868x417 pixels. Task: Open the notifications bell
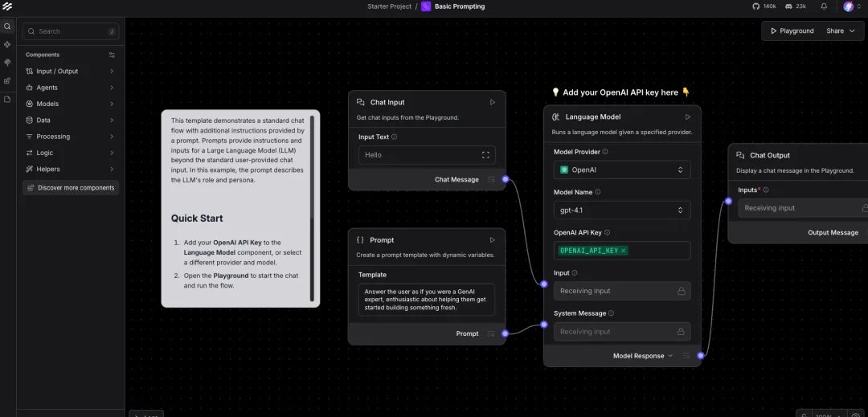click(x=824, y=6)
